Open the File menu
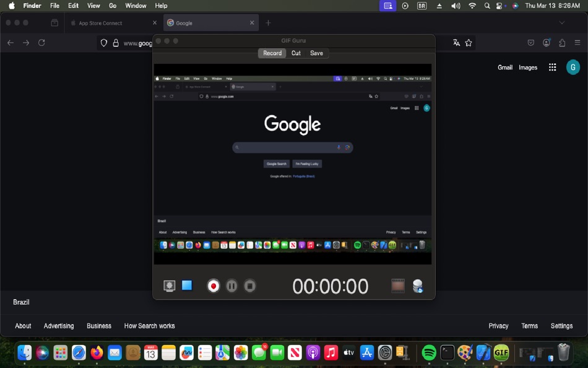 pos(54,6)
